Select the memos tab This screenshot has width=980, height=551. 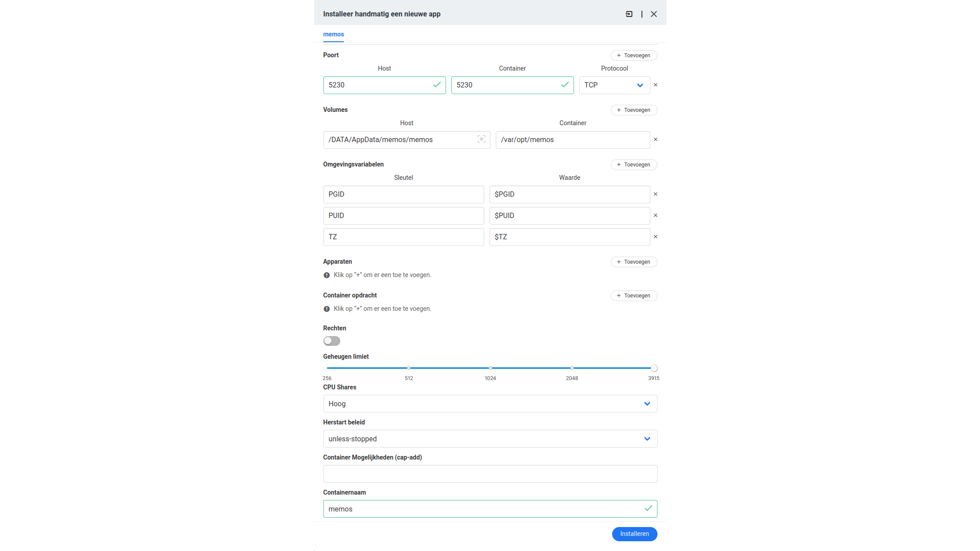click(x=333, y=35)
